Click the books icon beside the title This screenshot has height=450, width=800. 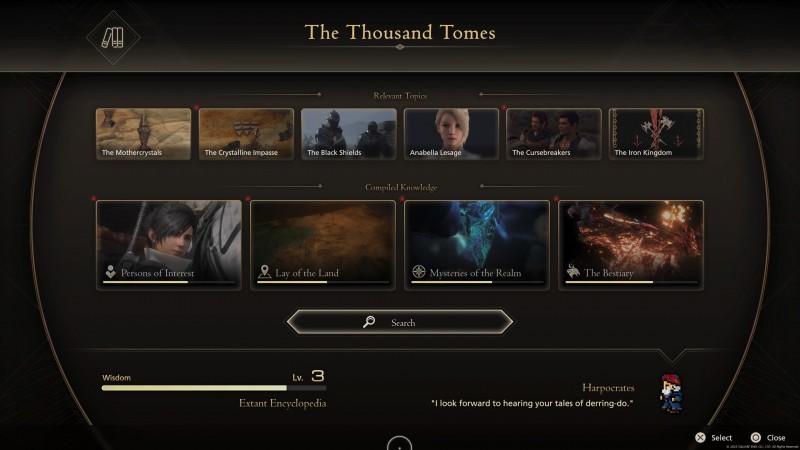(113, 38)
